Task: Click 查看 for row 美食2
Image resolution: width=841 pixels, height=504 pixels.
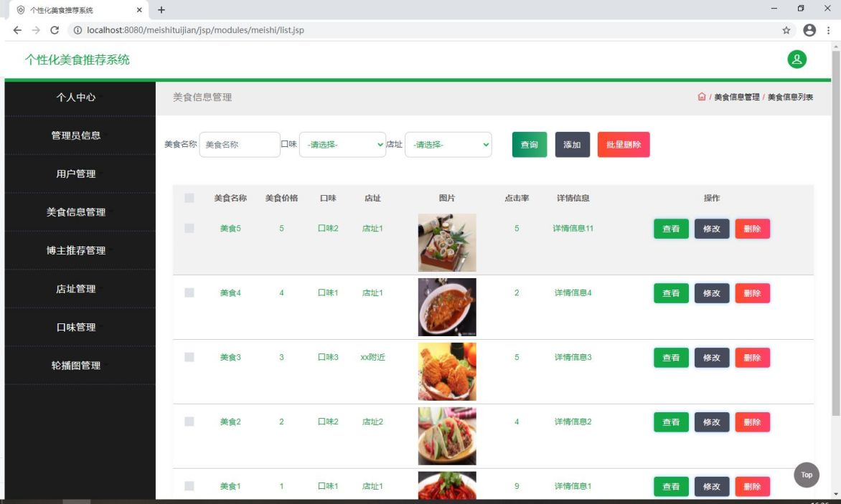Action: tap(671, 422)
